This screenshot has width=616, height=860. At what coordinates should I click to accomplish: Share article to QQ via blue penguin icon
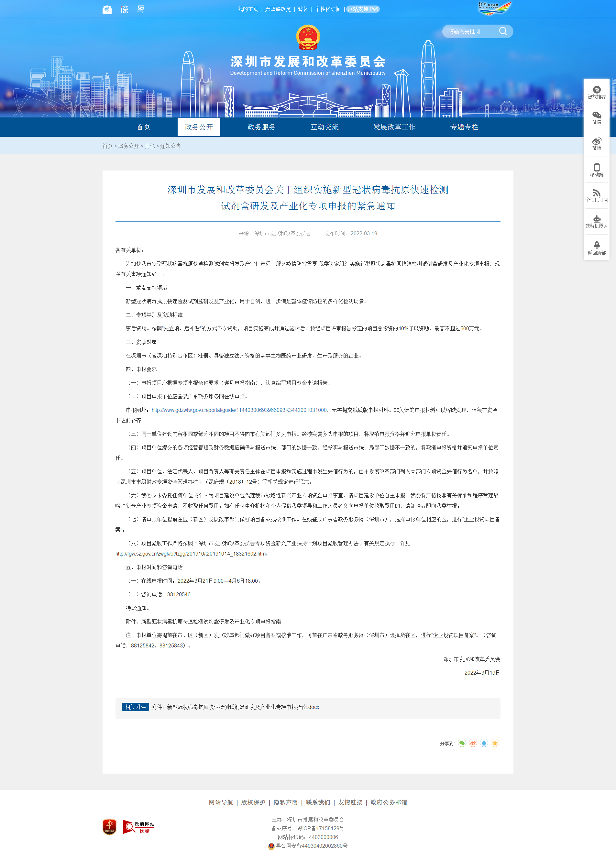(484, 743)
